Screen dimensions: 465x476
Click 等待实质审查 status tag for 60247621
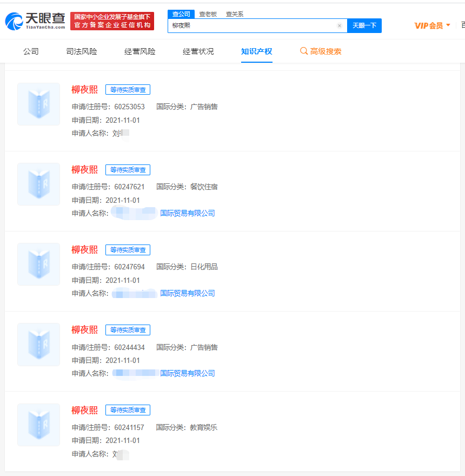[x=128, y=170]
